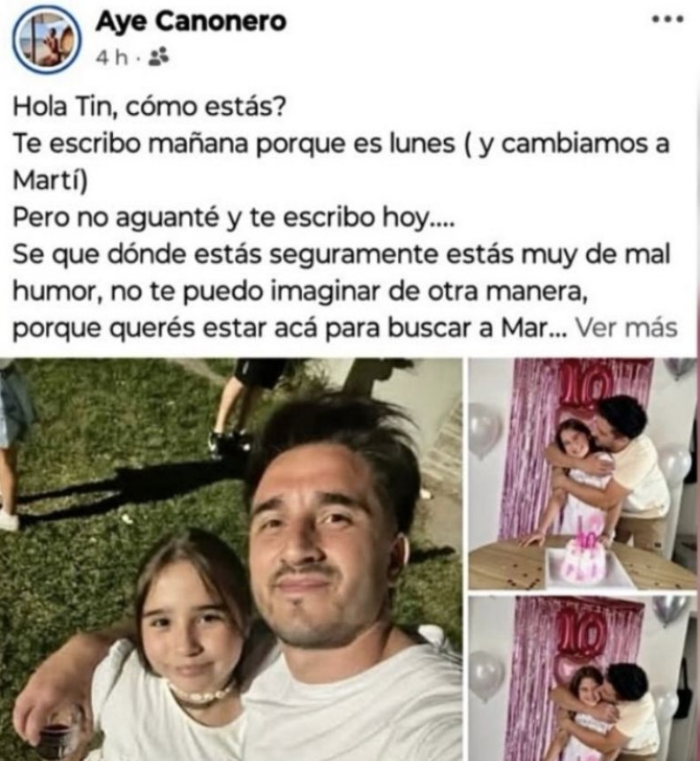700x761 pixels.
Task: Open the three-dot post options menu
Action: click(668, 19)
